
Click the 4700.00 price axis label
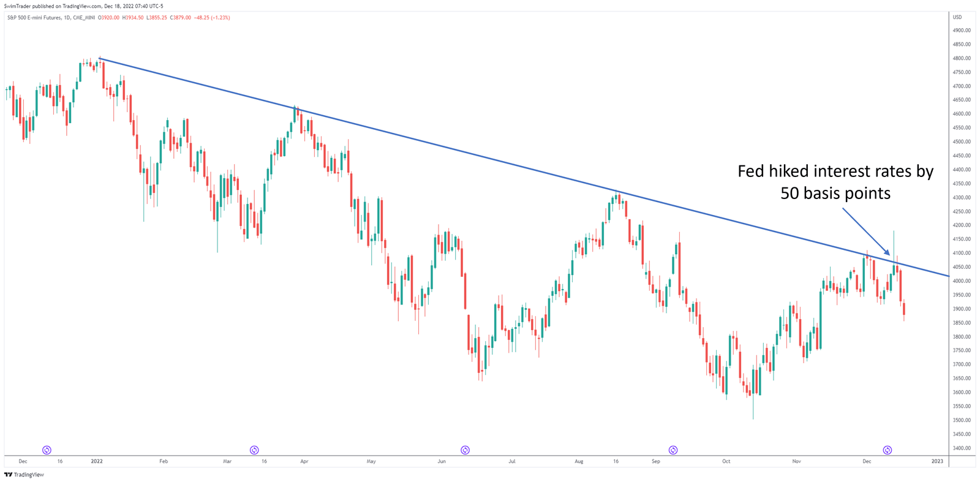(x=962, y=86)
